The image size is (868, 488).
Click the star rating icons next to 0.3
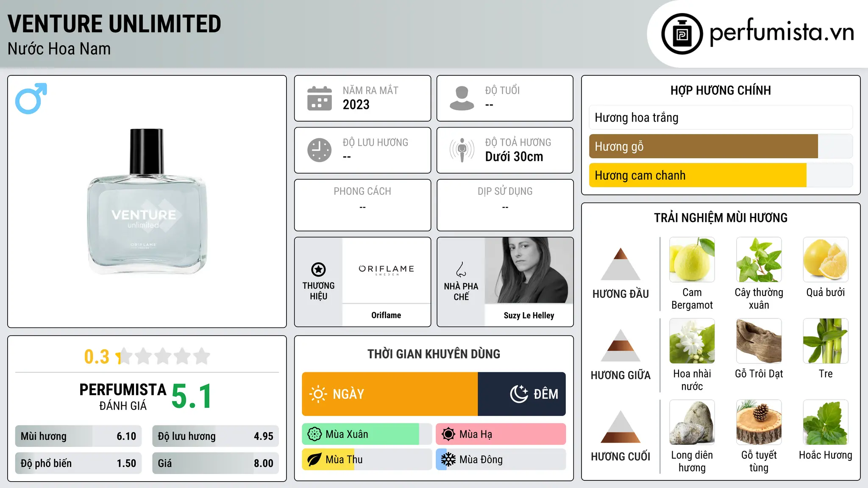click(x=163, y=356)
